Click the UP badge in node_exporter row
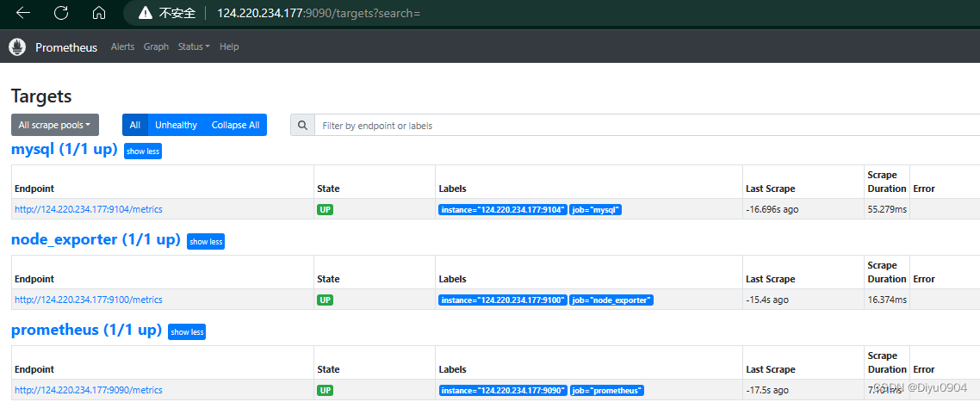The width and height of the screenshot is (980, 402). click(x=325, y=300)
